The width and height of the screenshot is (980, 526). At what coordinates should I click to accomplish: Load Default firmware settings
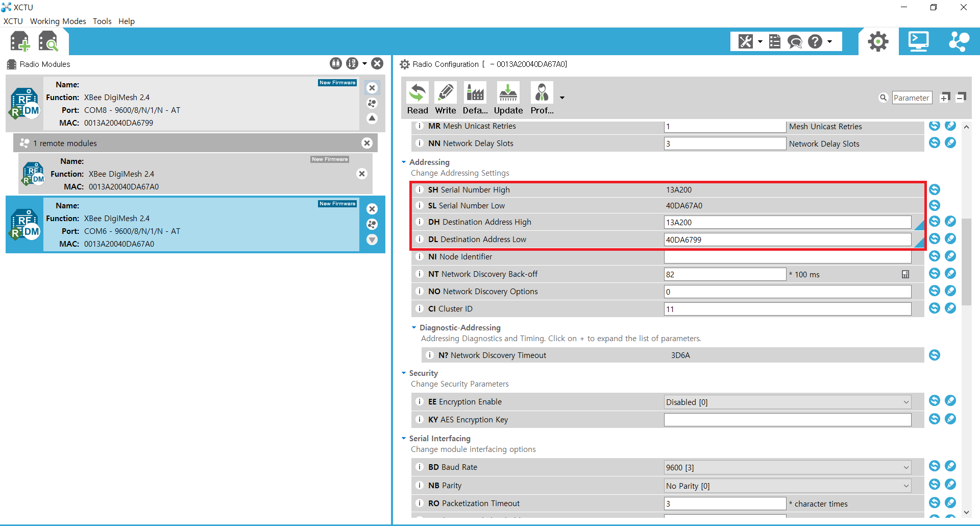pyautogui.click(x=475, y=99)
